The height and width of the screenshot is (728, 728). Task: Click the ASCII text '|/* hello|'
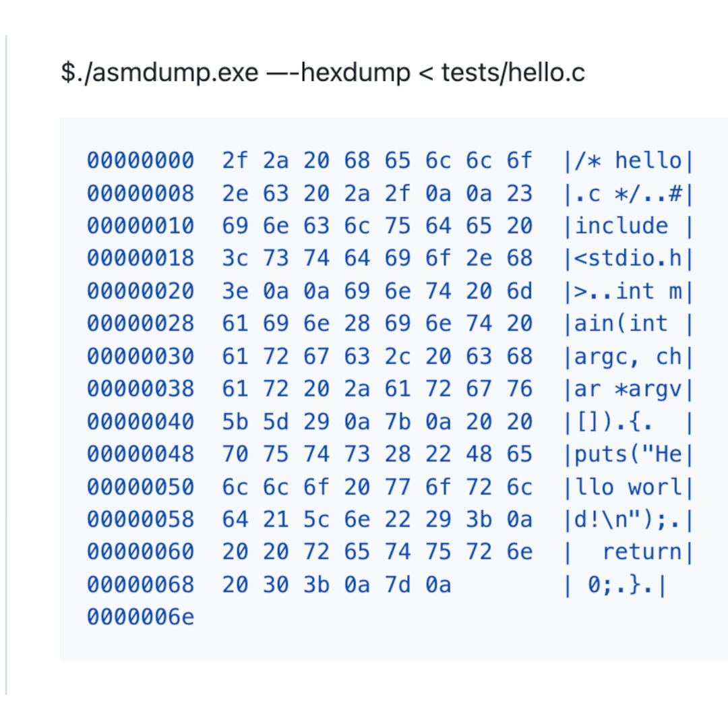[628, 161]
